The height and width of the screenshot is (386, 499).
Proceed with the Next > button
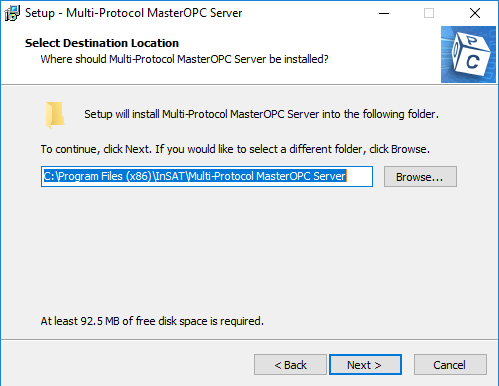point(365,365)
